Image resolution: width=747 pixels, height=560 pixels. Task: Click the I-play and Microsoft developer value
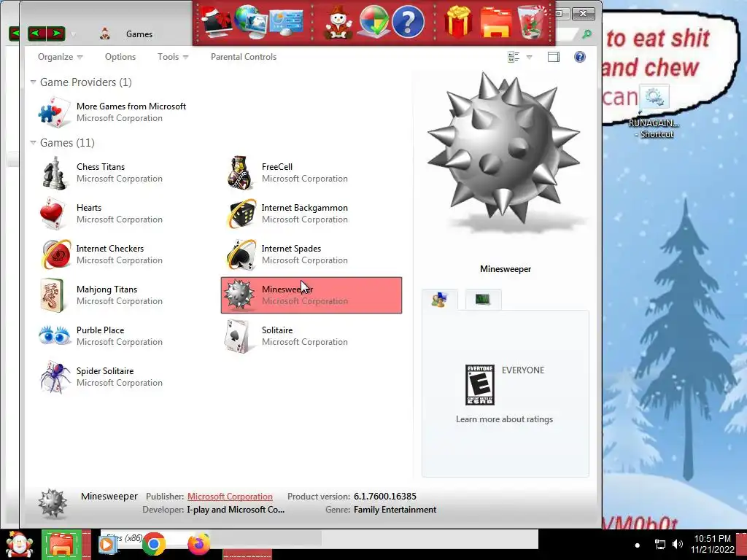click(x=236, y=510)
